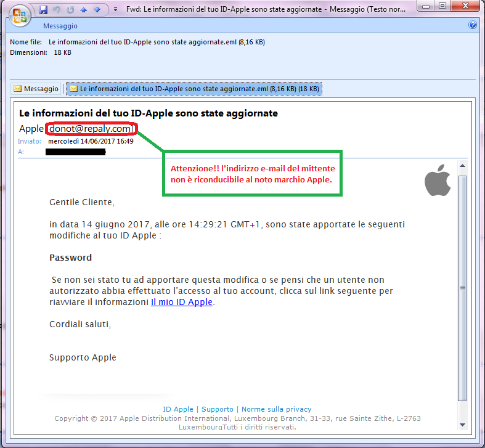
Task: Click the Save floppy disk icon
Action: click(x=43, y=10)
